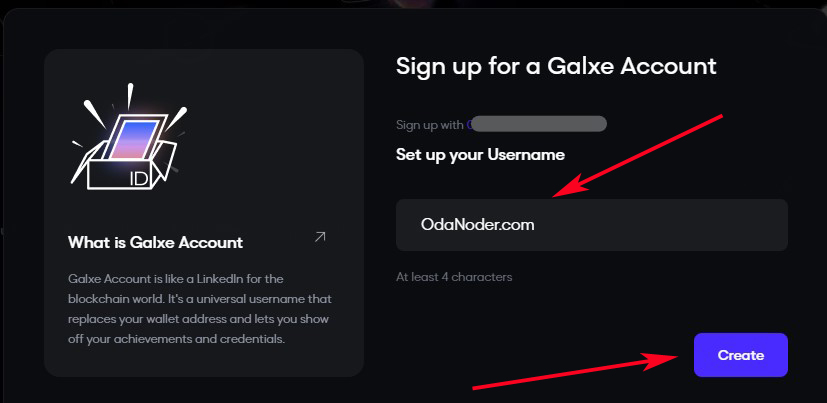Click the Sign up for a Galxe Account title
Image resolution: width=827 pixels, height=403 pixels.
click(556, 66)
